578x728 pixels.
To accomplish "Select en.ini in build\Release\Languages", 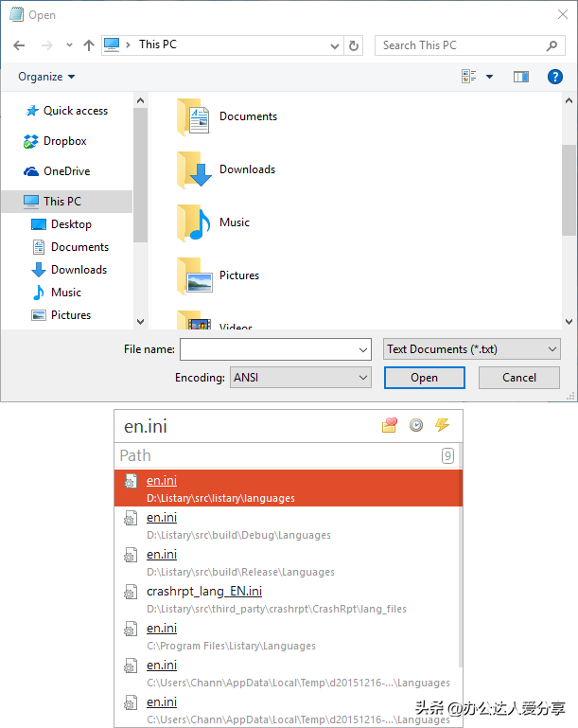I will click(287, 561).
